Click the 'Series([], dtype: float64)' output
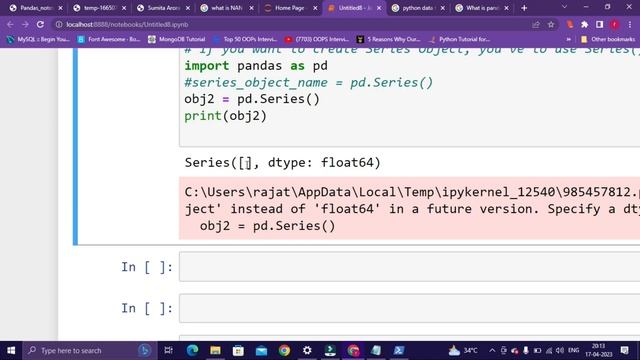Image resolution: width=640 pixels, height=360 pixels. coord(282,162)
